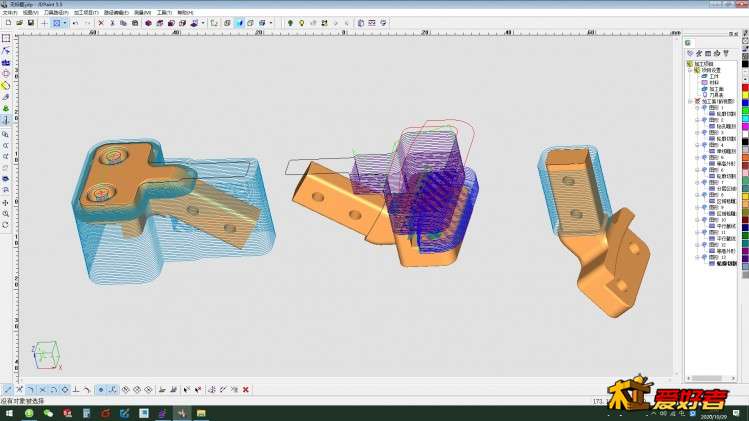Image resolution: width=749 pixels, height=421 pixels.
Task: Select tree item numbered 12
Action: click(x=717, y=245)
